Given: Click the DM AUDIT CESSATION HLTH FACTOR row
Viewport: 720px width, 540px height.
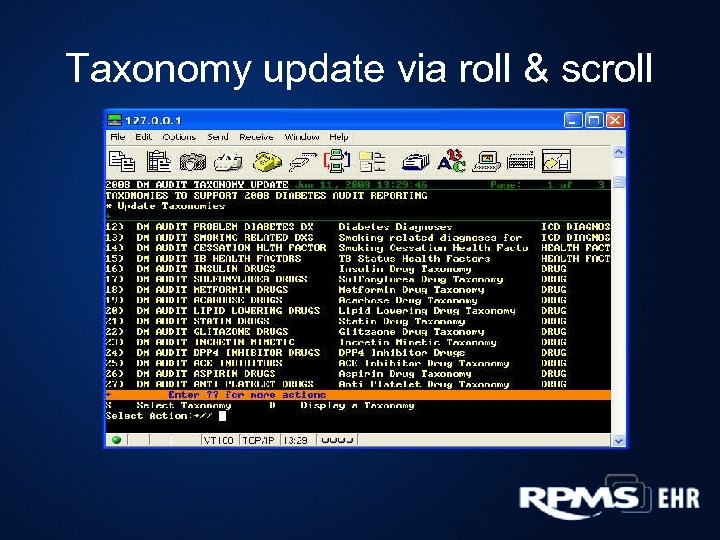Looking at the screenshot, I should tap(358, 248).
